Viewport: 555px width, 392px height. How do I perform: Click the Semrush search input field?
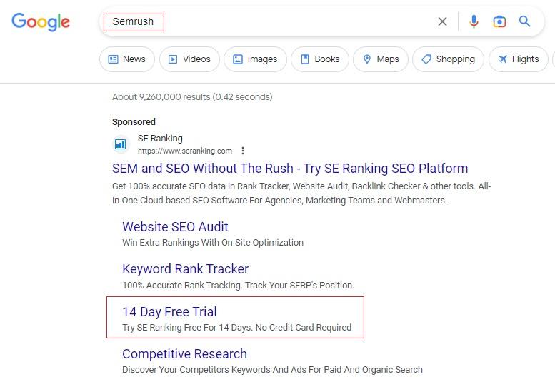(271, 21)
